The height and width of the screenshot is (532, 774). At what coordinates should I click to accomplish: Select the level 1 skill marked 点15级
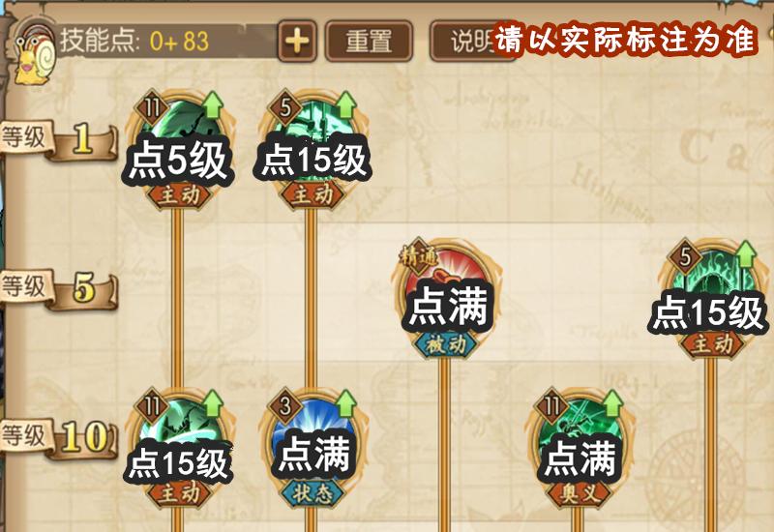click(313, 150)
